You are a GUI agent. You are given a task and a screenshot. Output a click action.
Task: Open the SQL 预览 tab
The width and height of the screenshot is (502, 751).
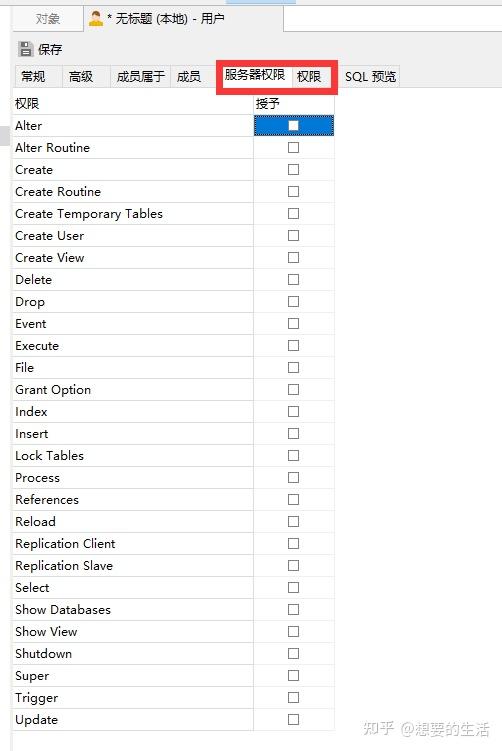coord(370,76)
